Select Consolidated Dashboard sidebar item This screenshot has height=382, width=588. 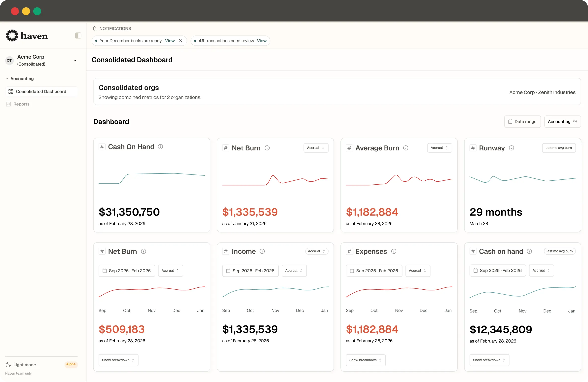tap(41, 92)
